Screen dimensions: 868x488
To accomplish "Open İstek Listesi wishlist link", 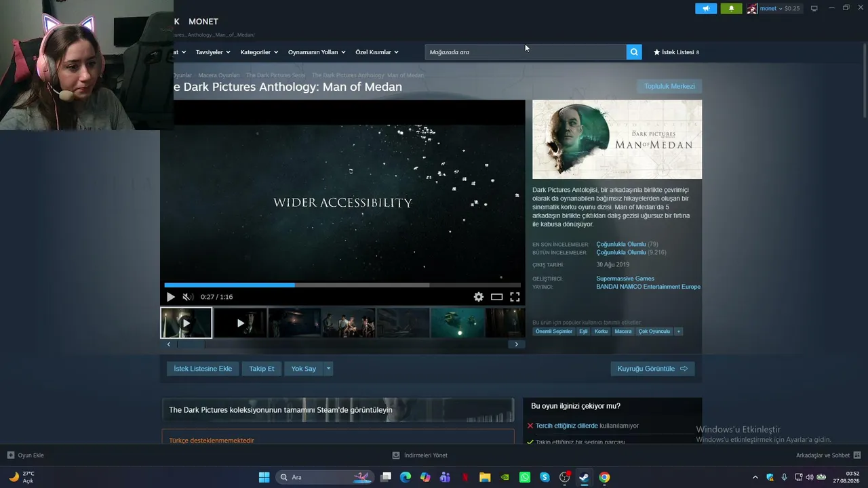I will (676, 52).
